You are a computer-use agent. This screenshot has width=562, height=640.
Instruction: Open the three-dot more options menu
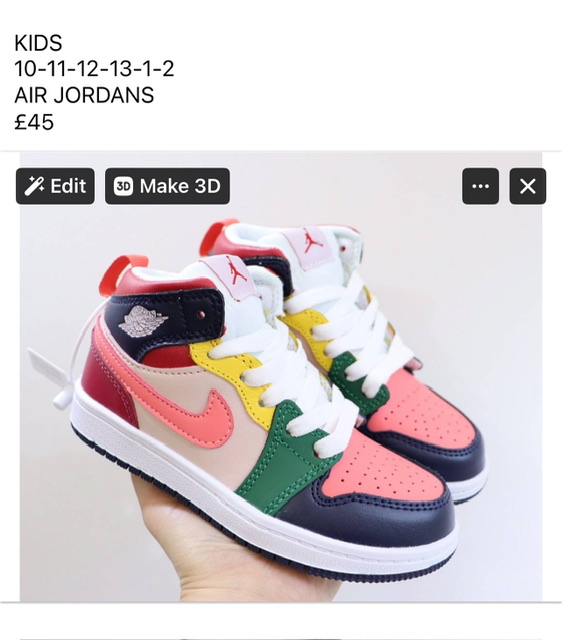(480, 186)
